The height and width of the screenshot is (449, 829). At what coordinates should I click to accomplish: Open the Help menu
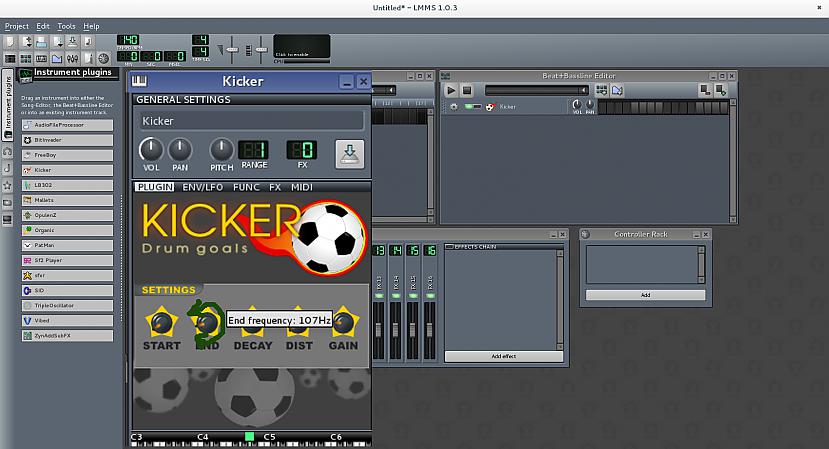coord(91,26)
